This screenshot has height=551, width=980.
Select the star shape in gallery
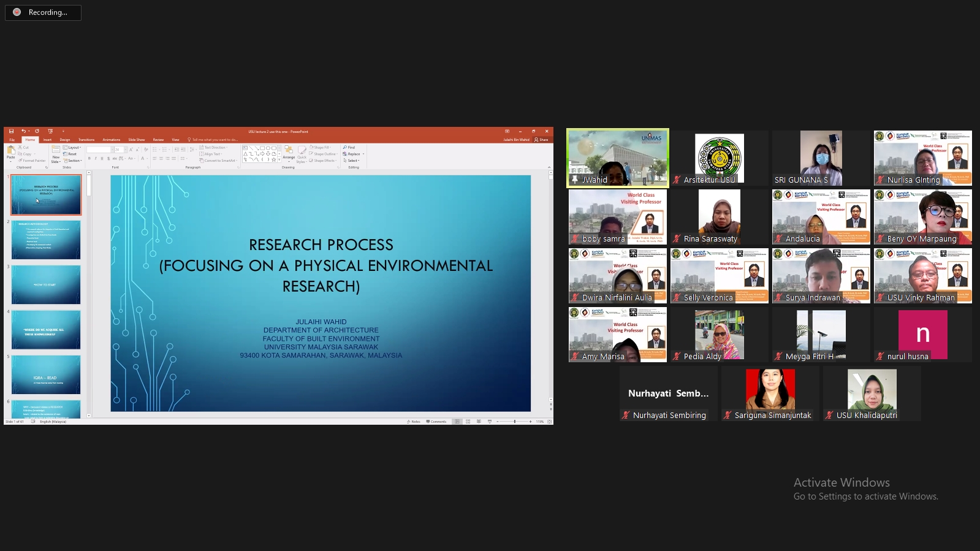(x=273, y=159)
